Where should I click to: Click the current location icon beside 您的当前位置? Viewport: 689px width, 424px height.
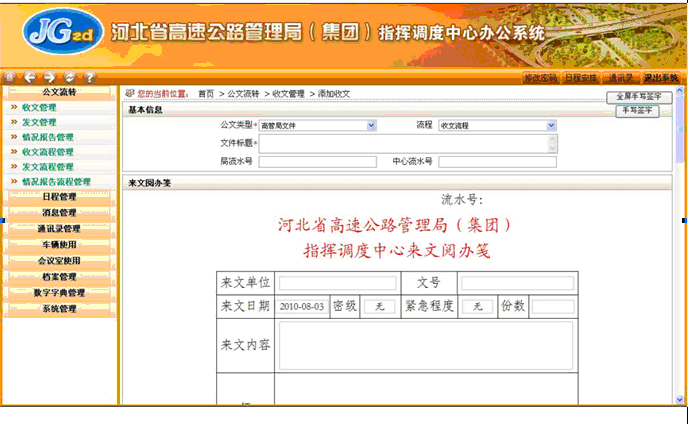tap(130, 93)
